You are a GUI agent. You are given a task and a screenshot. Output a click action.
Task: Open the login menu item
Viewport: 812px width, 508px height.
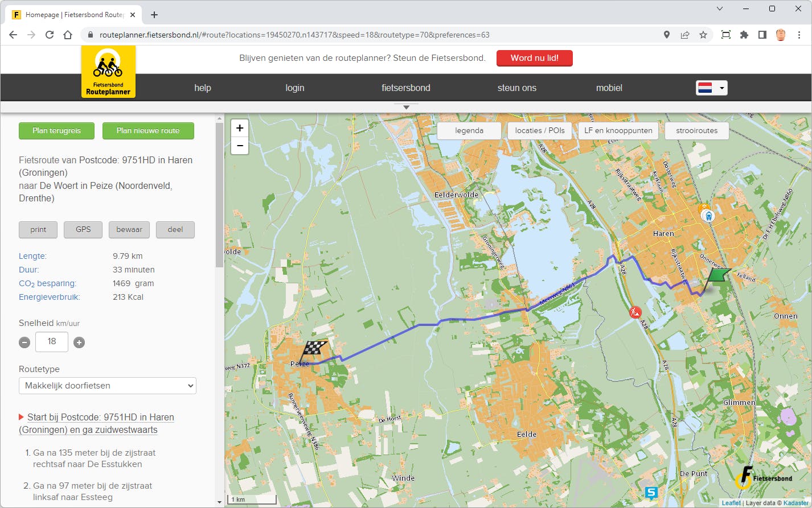tap(295, 88)
